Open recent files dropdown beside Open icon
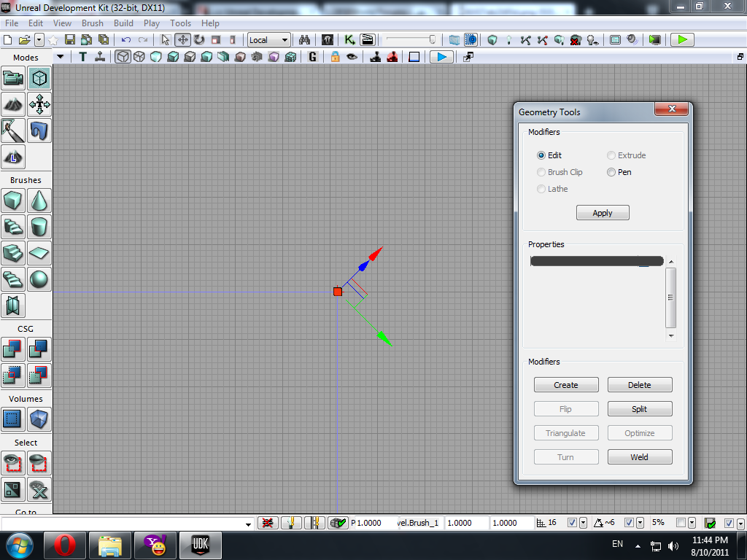Viewport: 747px width, 560px height. click(39, 40)
